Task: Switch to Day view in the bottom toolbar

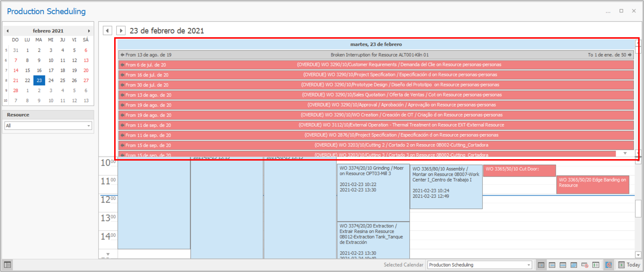Action: (541, 265)
